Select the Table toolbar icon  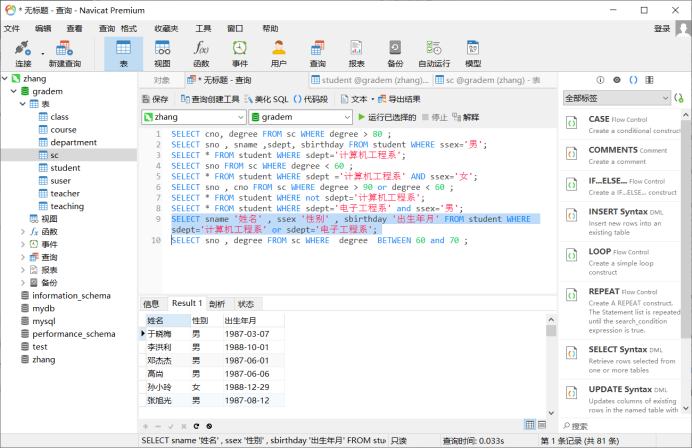pyautogui.click(x=124, y=53)
